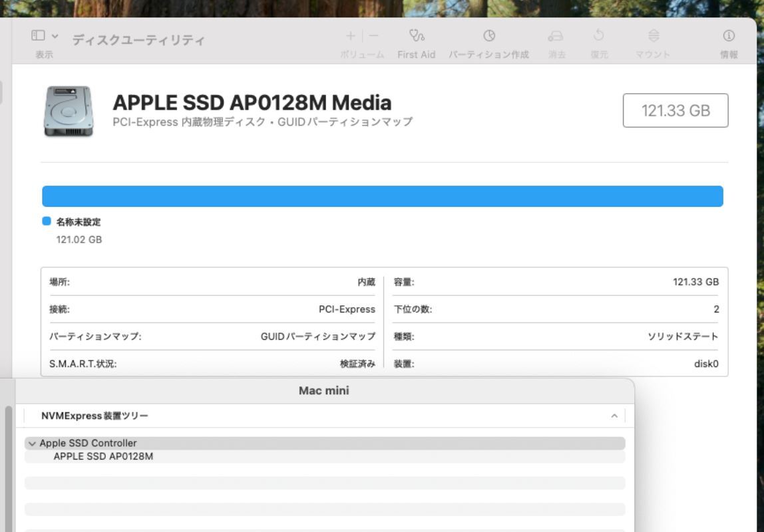Click the remove volume minus icon
This screenshot has width=764, height=532.
[x=374, y=36]
